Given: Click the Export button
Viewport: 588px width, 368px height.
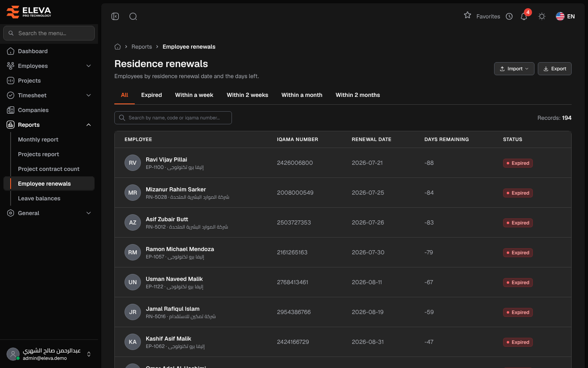Looking at the screenshot, I should [x=555, y=69].
